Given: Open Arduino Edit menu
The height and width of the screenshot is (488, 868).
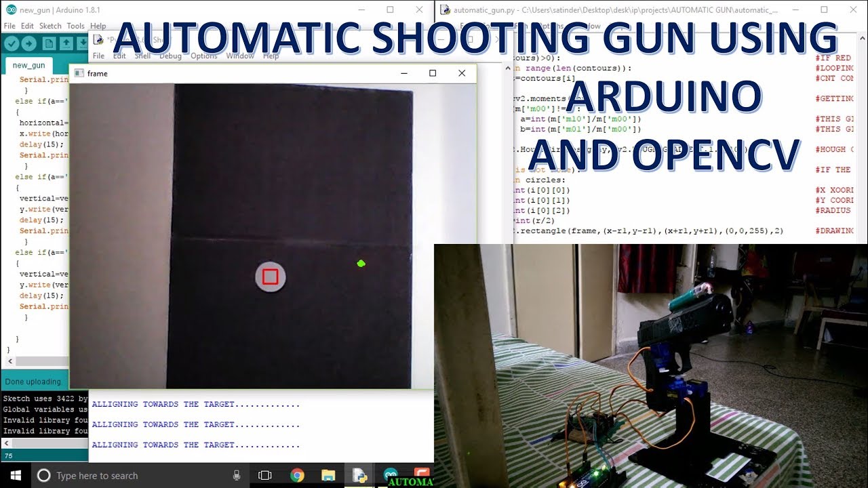Looking at the screenshot, I should [x=27, y=26].
